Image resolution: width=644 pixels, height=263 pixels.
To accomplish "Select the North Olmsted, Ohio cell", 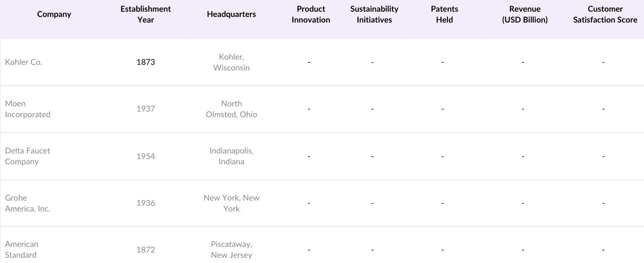I will click(231, 109).
